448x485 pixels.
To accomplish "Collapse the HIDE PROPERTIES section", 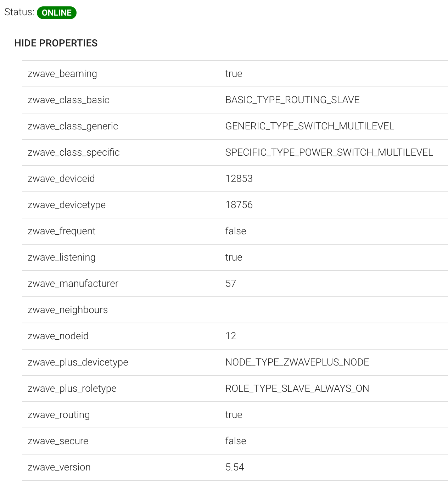I will (56, 43).
